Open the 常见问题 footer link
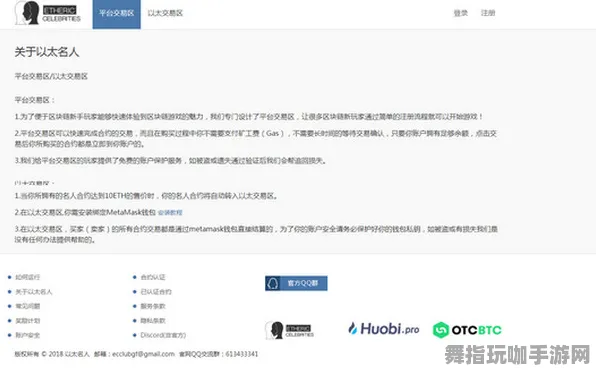 27,306
